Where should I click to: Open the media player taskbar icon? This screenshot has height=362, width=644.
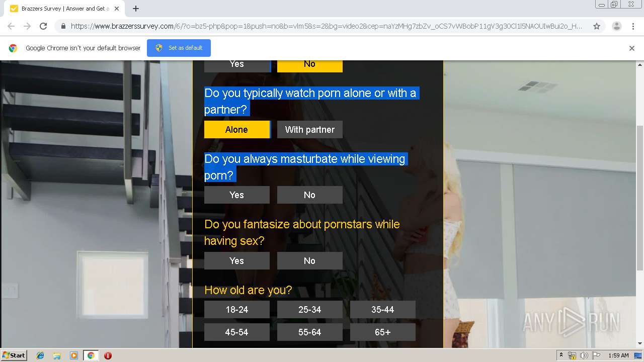(74, 355)
